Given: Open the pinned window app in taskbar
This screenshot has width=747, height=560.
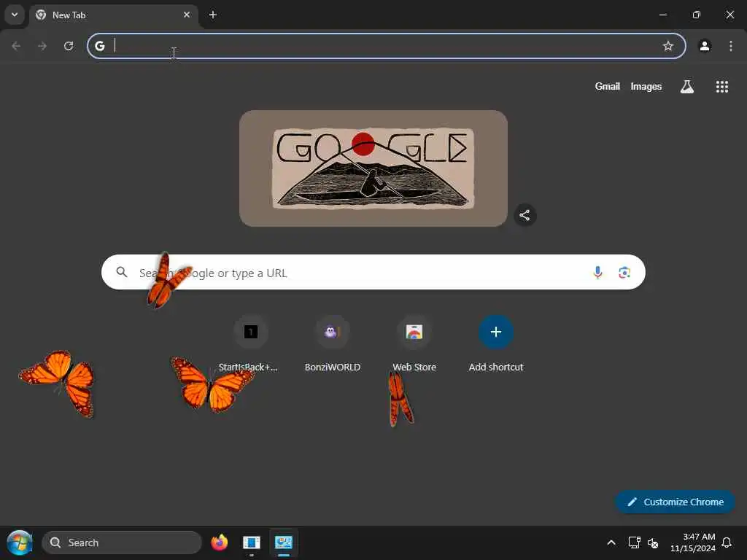Looking at the screenshot, I should (x=252, y=542).
